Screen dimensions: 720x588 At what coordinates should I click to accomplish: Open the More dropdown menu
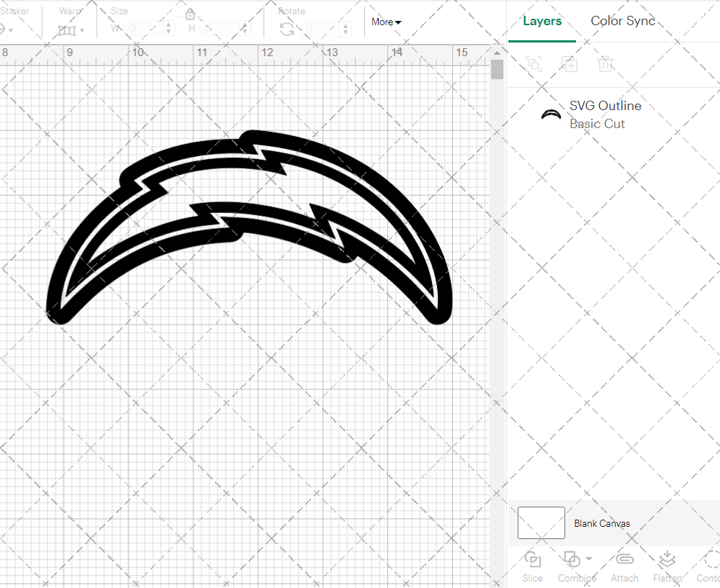386,22
